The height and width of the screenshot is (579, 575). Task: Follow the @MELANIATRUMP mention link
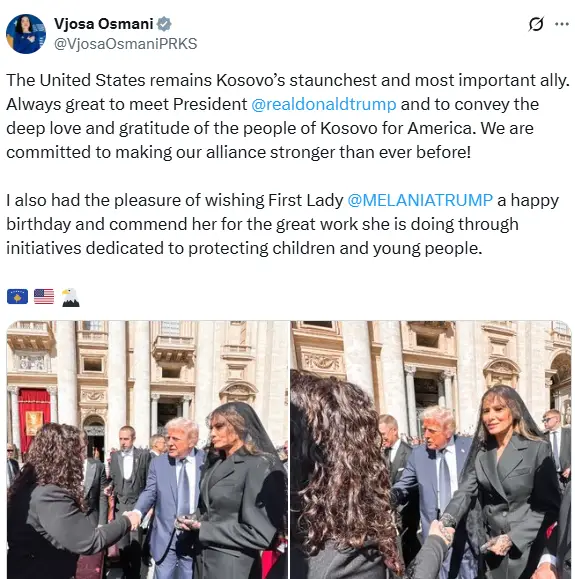coord(420,200)
